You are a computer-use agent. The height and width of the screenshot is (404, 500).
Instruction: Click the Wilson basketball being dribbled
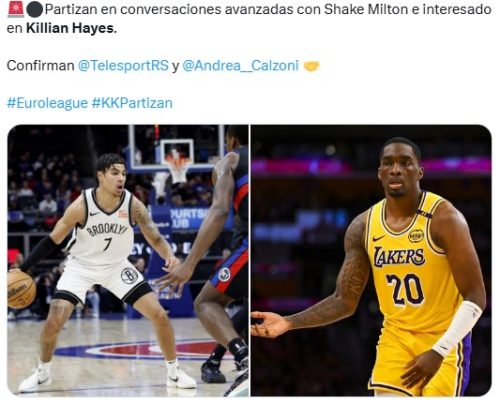21,289
